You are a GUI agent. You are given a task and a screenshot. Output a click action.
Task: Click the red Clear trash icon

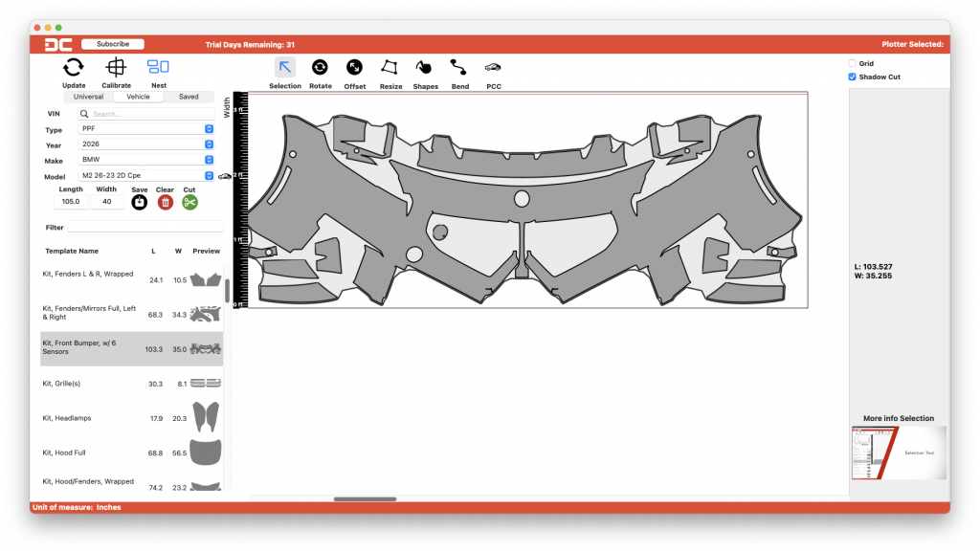165,202
